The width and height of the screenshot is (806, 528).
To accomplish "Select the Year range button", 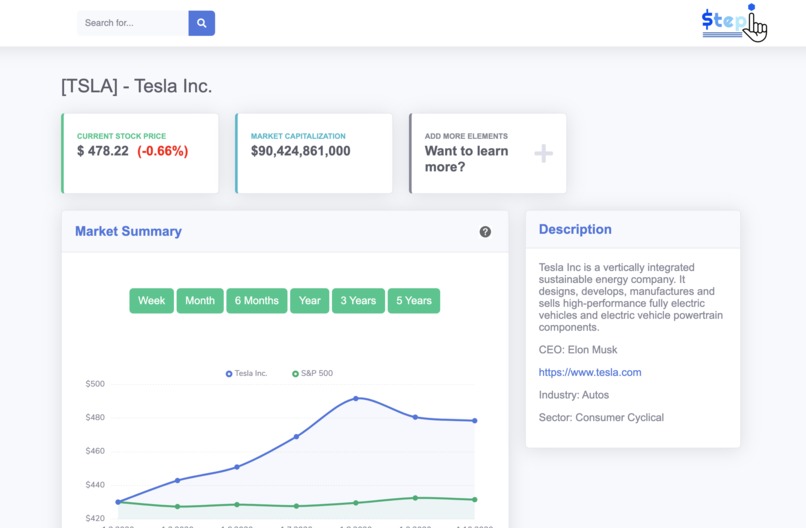I will click(309, 301).
